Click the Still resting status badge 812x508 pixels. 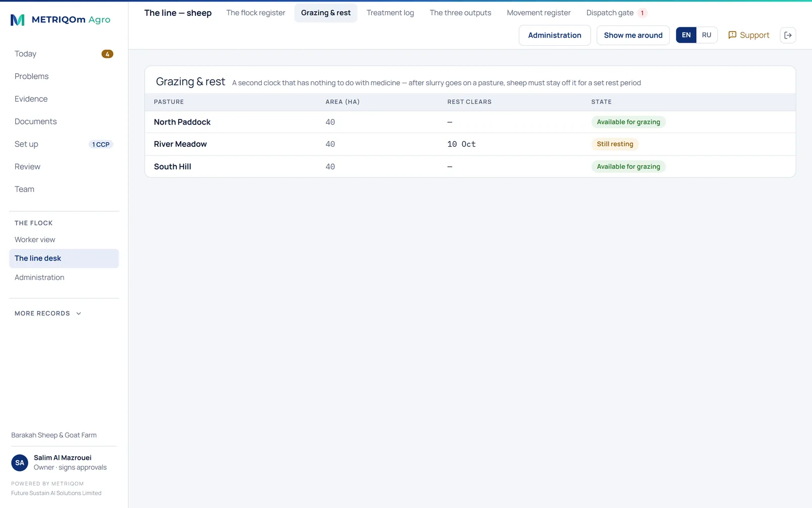[x=615, y=144]
